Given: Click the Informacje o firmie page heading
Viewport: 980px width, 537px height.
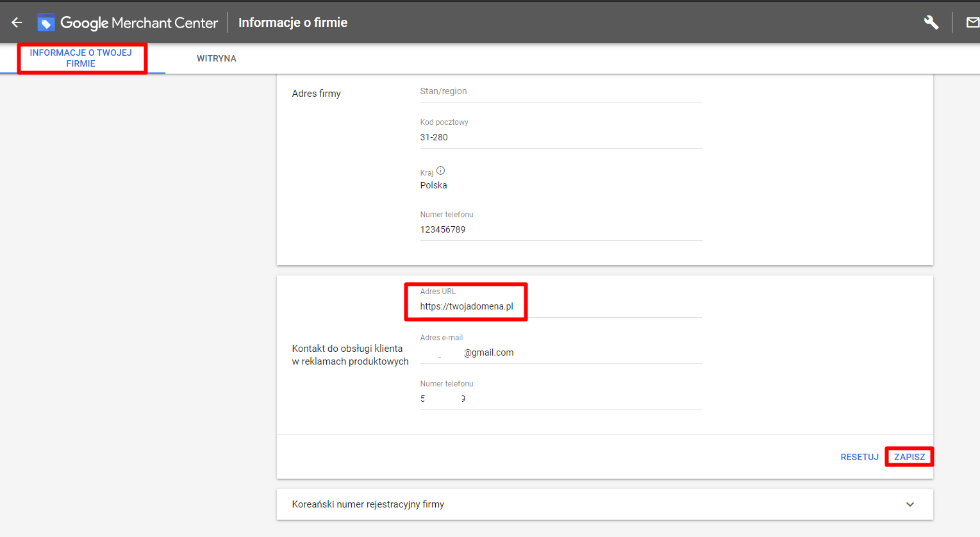Looking at the screenshot, I should point(293,23).
